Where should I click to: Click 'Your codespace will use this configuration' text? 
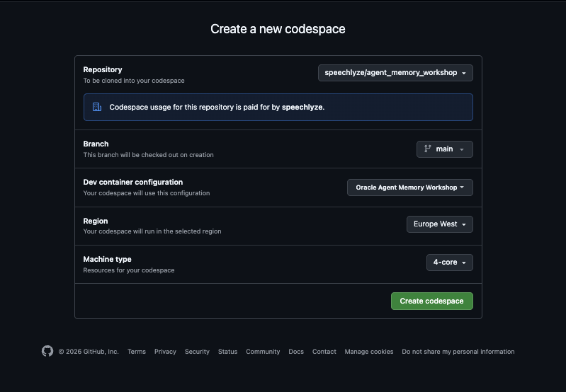point(146,193)
